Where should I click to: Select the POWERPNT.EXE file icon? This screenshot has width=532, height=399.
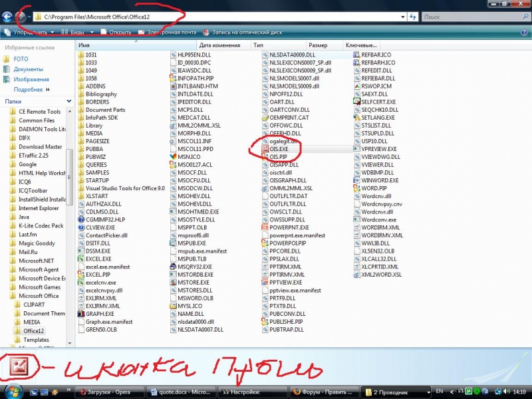265,227
